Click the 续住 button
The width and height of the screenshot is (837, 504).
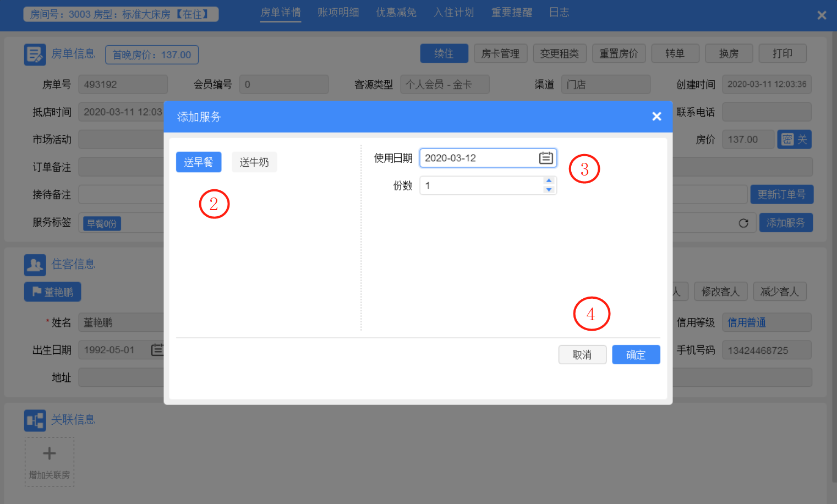point(444,53)
